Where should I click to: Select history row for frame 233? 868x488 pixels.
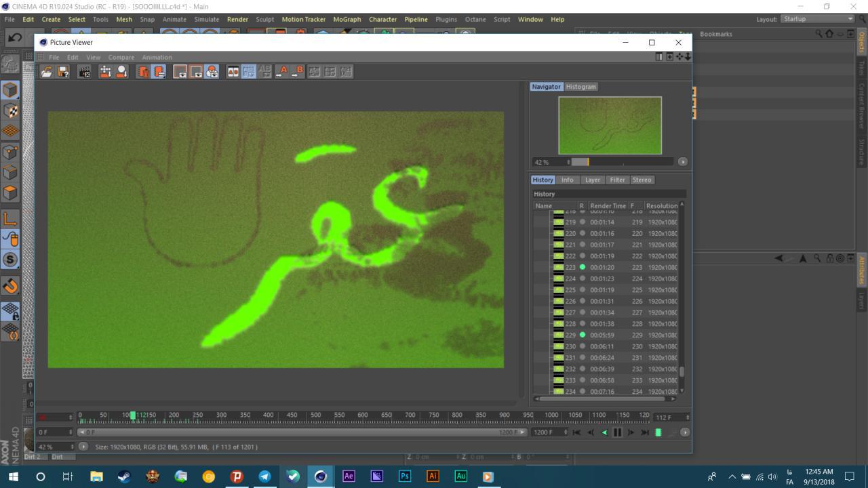coord(606,380)
